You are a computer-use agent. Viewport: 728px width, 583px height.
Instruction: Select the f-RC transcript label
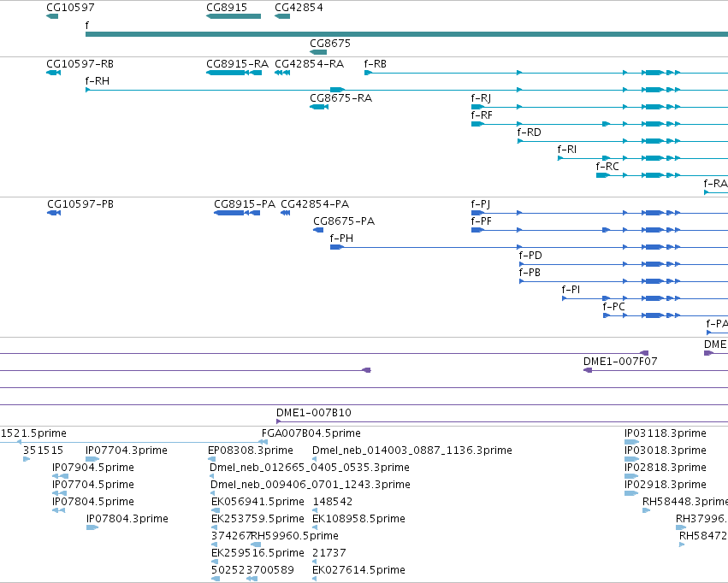click(607, 167)
